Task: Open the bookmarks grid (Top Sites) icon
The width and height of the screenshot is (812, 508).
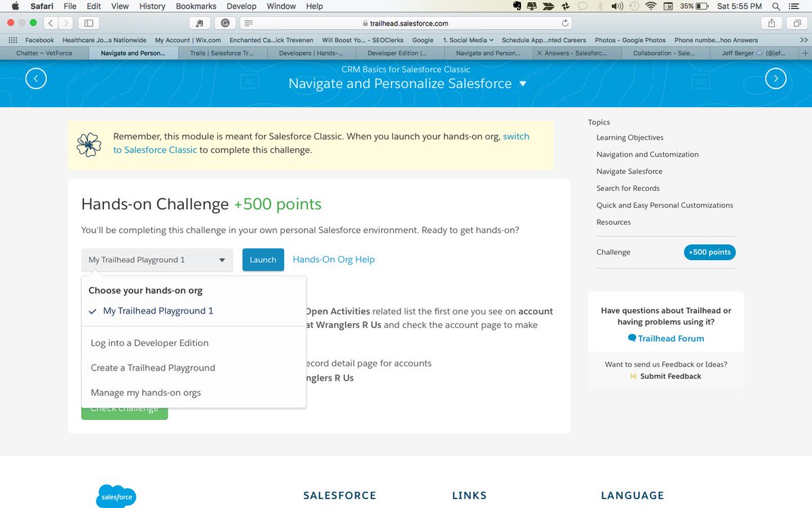Action: (x=13, y=40)
